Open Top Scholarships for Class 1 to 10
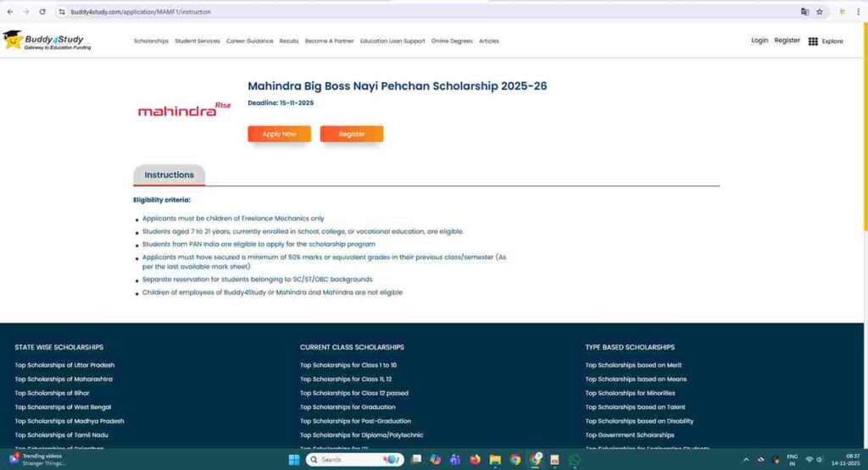This screenshot has height=470, width=868. [x=348, y=365]
